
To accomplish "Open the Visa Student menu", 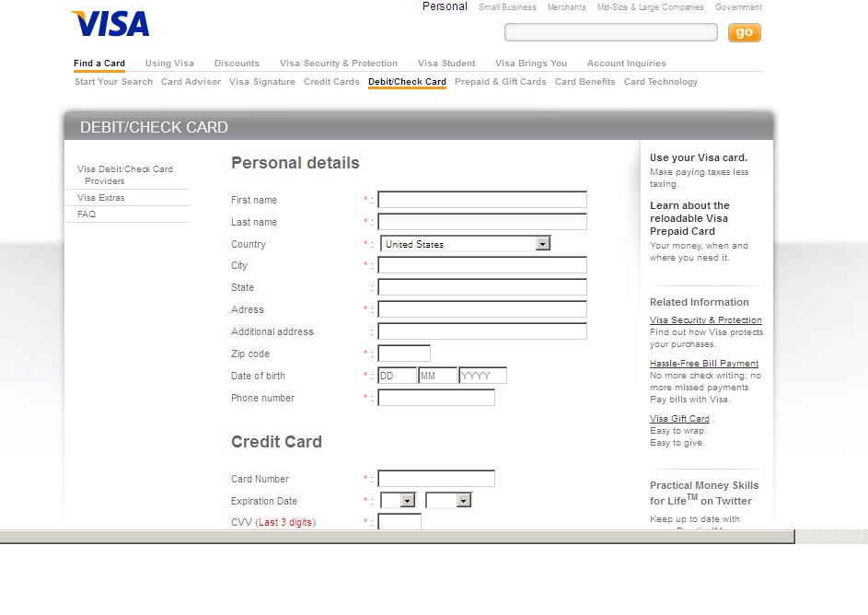I will point(446,64).
